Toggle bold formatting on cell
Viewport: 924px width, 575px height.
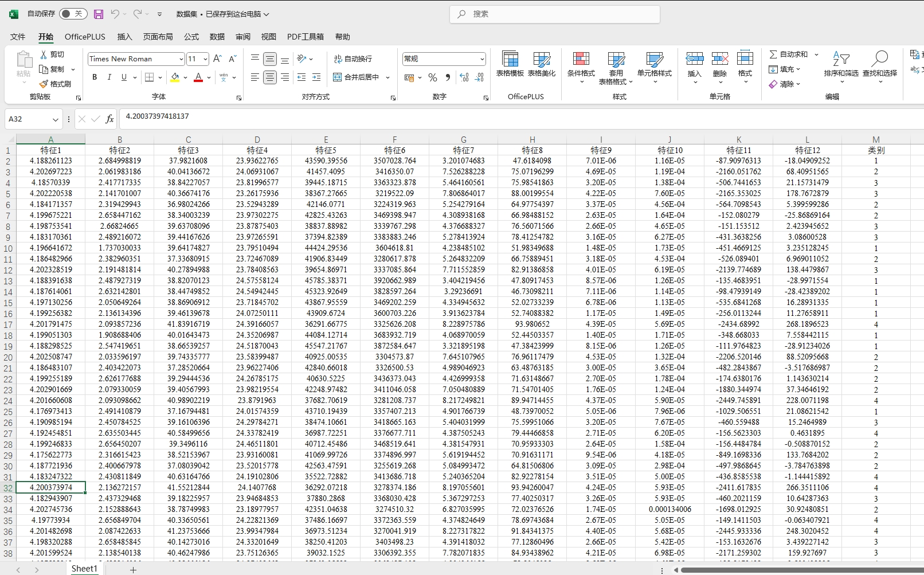tap(95, 77)
